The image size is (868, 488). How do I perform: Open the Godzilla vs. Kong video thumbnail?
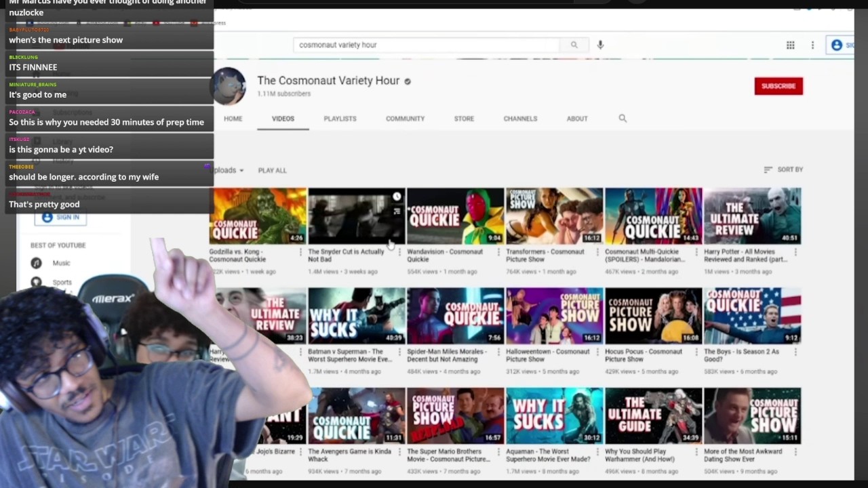click(x=258, y=216)
